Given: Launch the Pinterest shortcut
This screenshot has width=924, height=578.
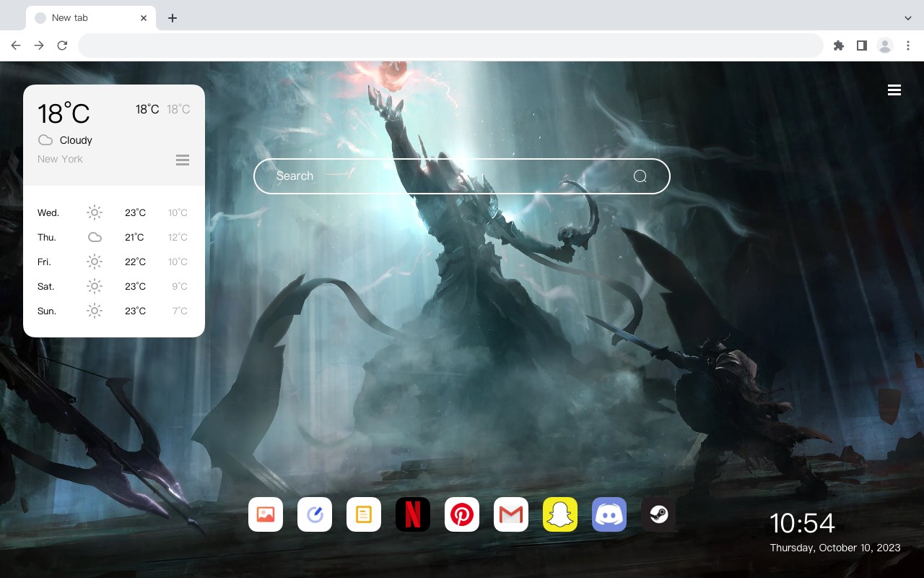Looking at the screenshot, I should pos(462,514).
